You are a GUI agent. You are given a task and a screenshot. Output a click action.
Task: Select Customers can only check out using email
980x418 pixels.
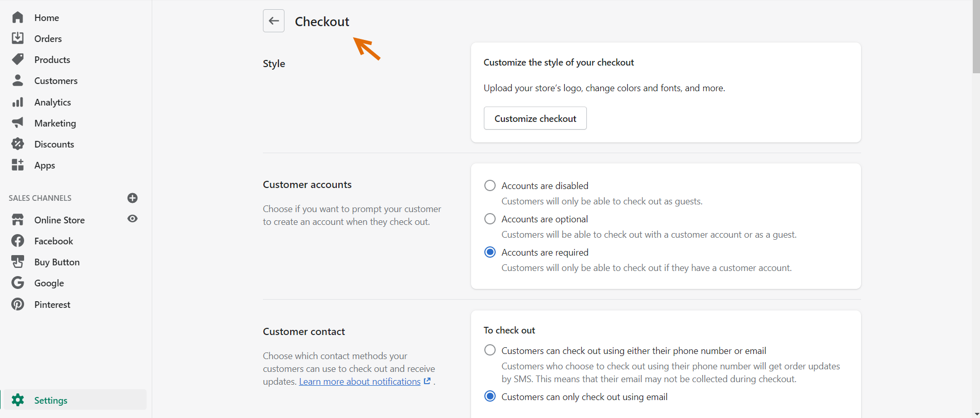[x=490, y=396]
